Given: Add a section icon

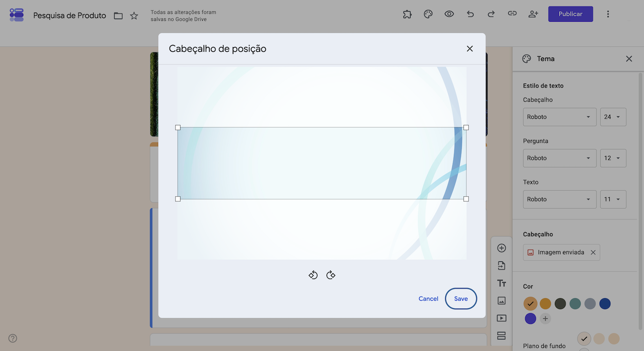Looking at the screenshot, I should point(501,335).
